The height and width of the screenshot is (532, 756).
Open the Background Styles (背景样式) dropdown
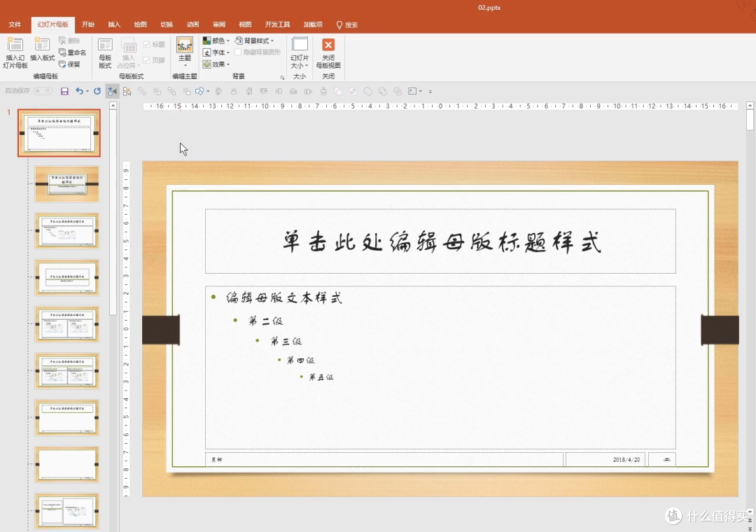(255, 41)
